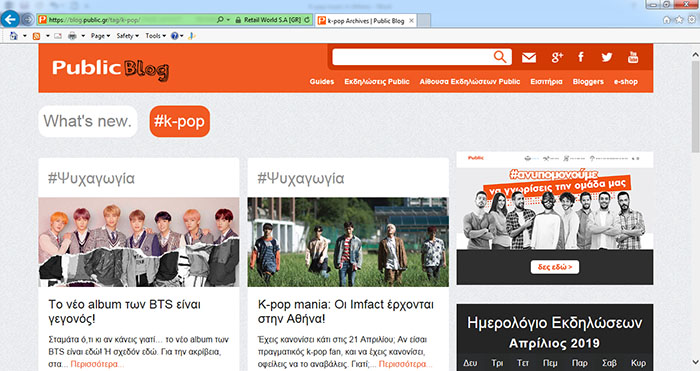Screen dimensions: 700x371
Task: Open the YouTube icon
Action: [633, 57]
